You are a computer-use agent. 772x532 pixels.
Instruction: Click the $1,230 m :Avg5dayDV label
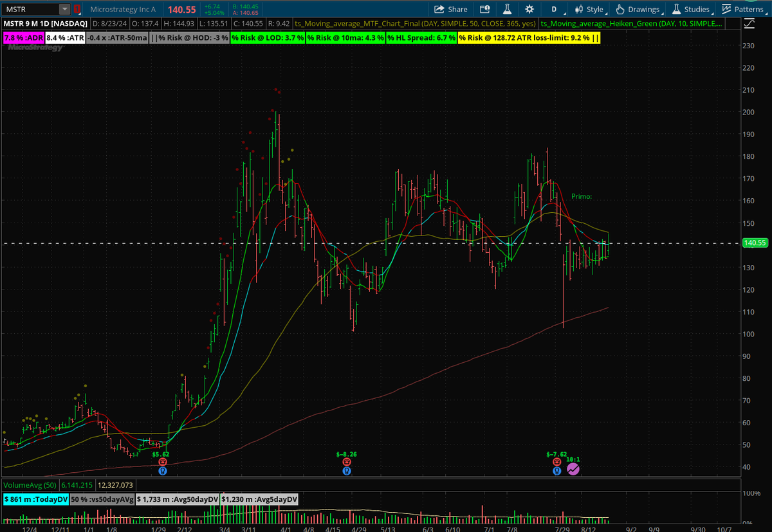(x=259, y=499)
